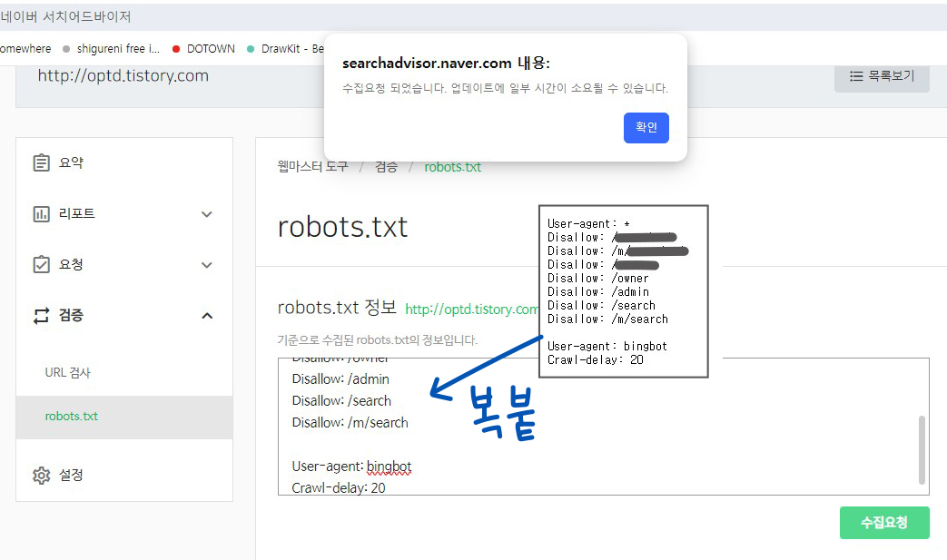Select the 요약 sidebar menu item
This screenshot has height=560, width=947.
[x=124, y=163]
